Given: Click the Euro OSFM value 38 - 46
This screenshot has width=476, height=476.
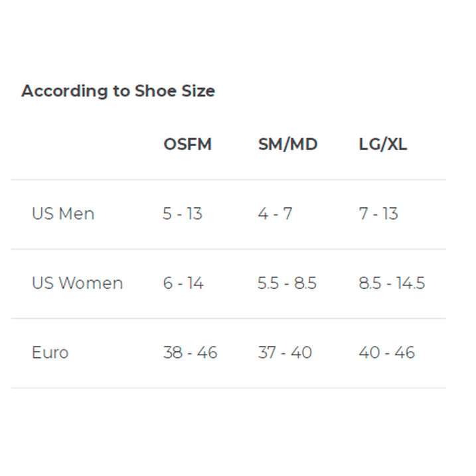Looking at the screenshot, I should pyautogui.click(x=190, y=353).
